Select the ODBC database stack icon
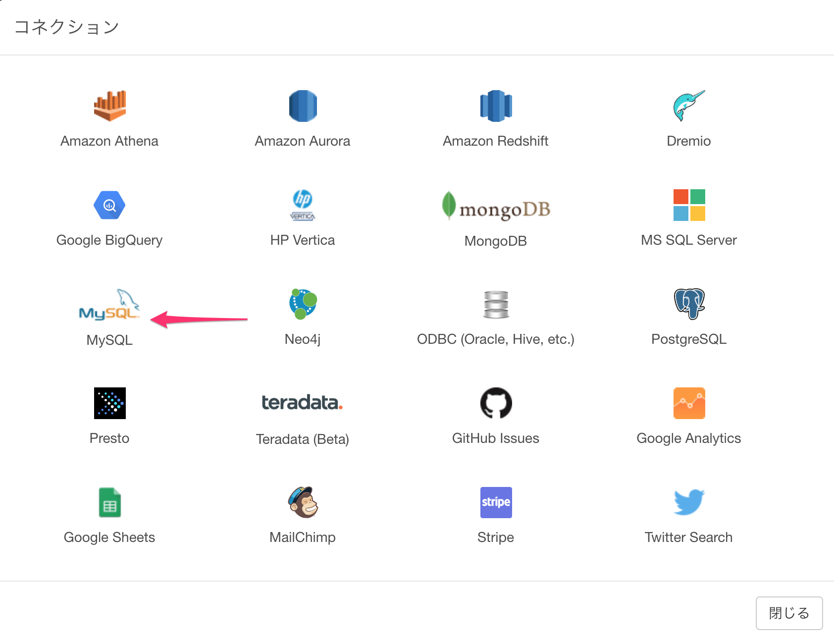 496,304
